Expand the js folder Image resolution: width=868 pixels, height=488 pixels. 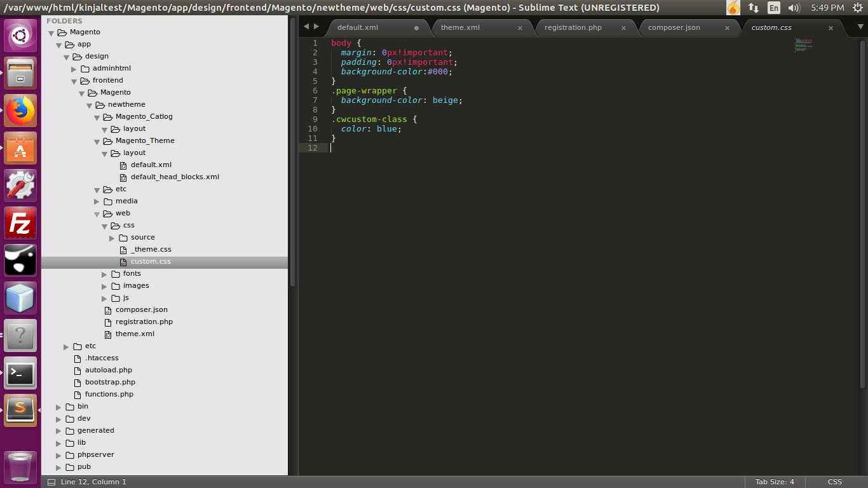[x=105, y=298]
